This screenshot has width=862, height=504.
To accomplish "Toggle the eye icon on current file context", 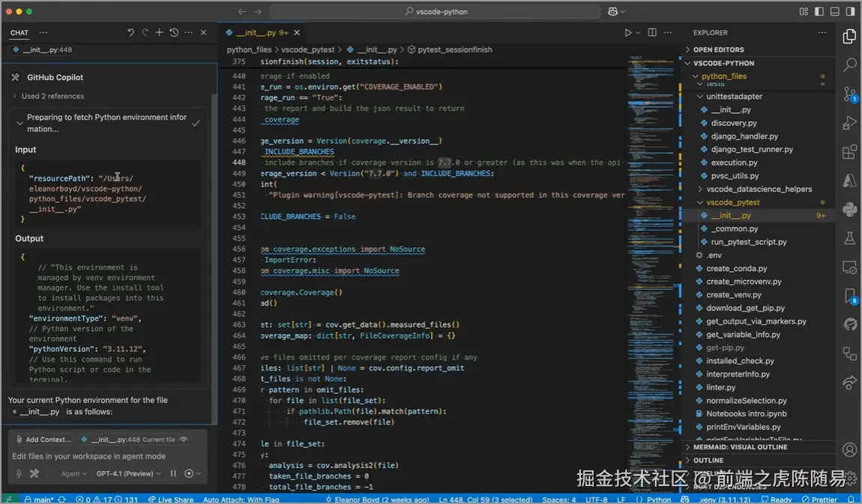I will pos(184,440).
